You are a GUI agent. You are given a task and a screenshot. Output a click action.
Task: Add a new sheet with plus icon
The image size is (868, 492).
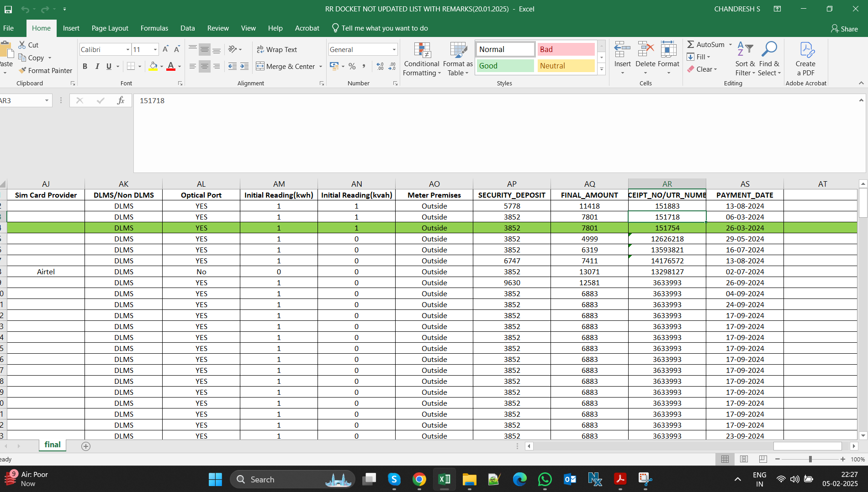[x=86, y=446]
